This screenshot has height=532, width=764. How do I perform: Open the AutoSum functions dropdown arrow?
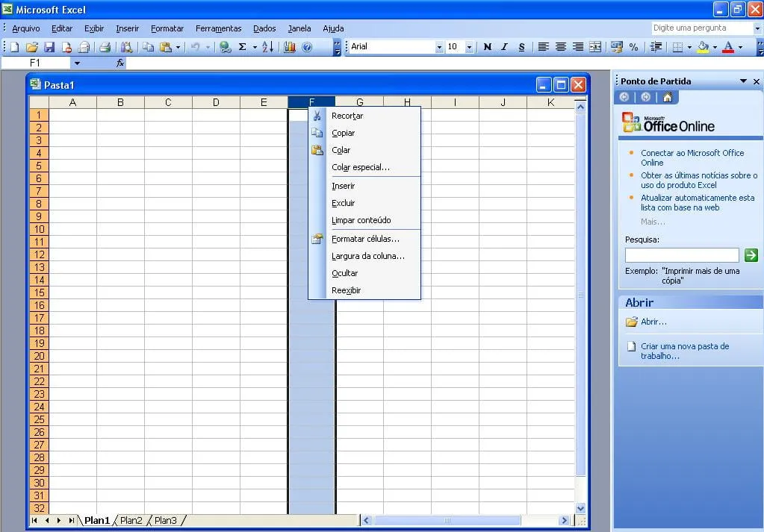point(255,47)
